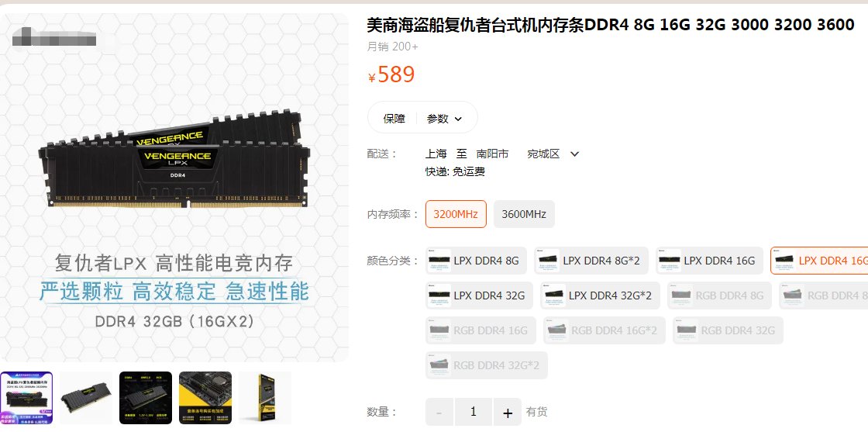Viewport: 868px width, 432px height.
Task: Click the quantity input field
Action: 474,412
